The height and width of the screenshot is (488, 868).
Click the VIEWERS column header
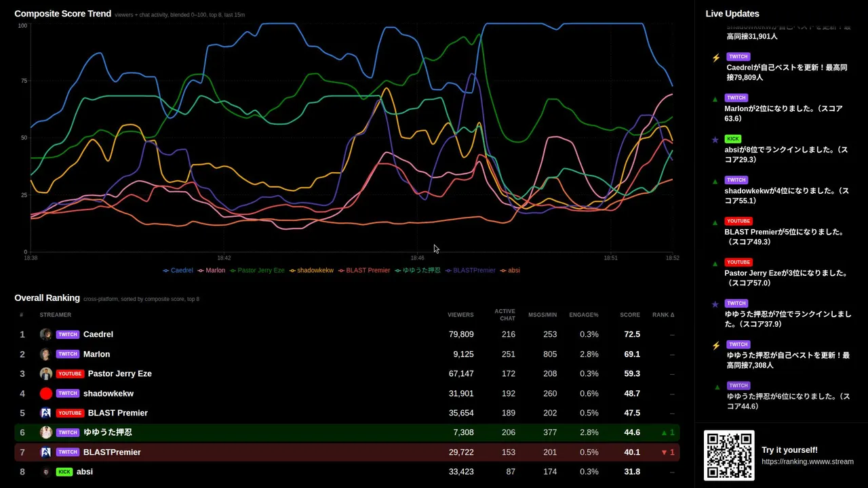pos(460,314)
